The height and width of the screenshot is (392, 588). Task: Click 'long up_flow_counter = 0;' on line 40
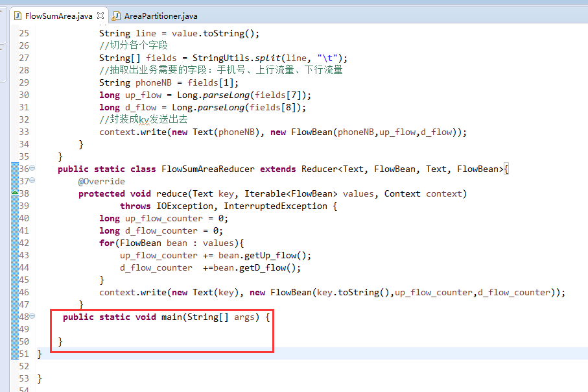pyautogui.click(x=163, y=219)
